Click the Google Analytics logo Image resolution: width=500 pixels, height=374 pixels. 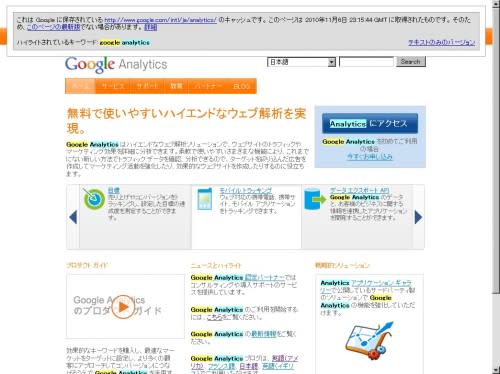(116, 64)
